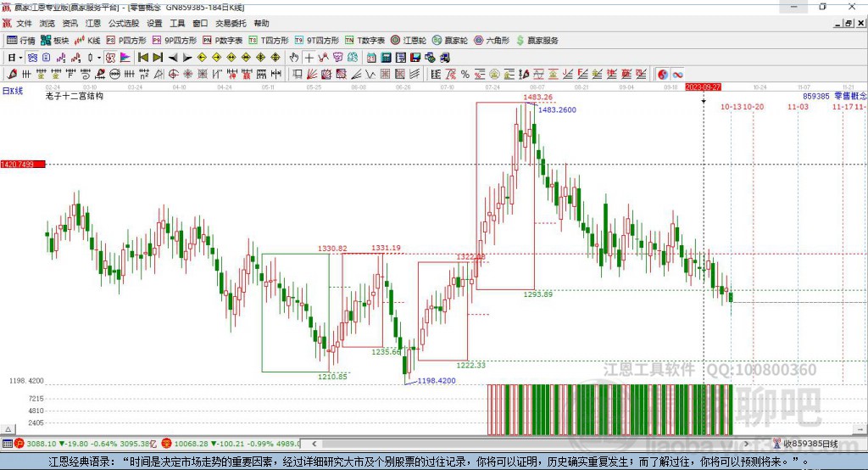Open the 设置 menu
This screenshot has height=470, width=868.
pos(154,23)
